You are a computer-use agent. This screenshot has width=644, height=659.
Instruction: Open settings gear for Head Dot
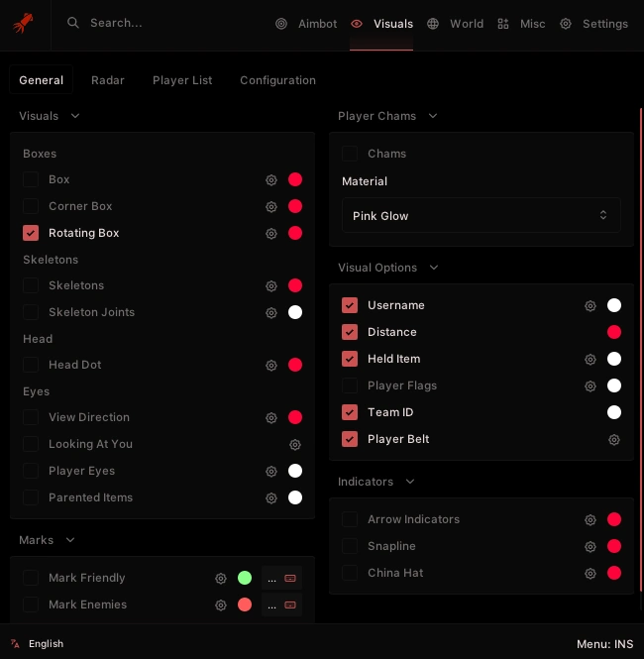click(271, 366)
